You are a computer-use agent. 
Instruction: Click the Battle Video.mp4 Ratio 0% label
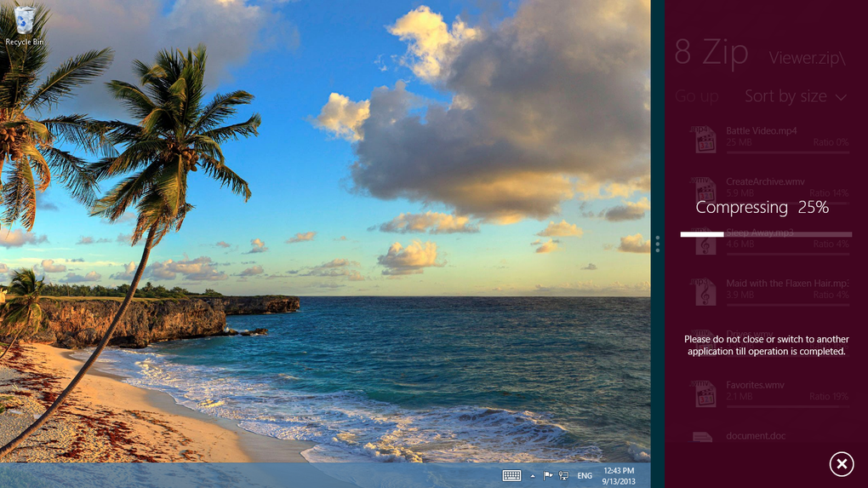[x=831, y=142]
